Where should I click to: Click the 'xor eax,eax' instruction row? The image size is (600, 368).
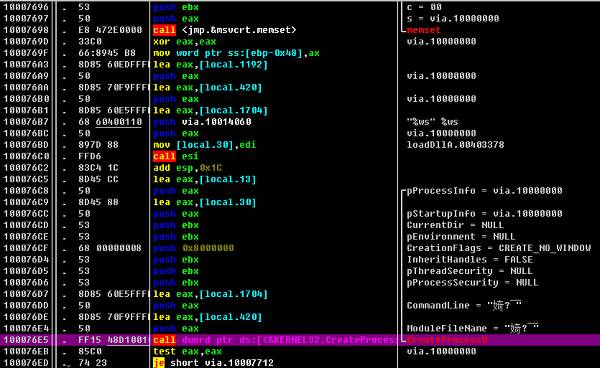[x=184, y=41]
